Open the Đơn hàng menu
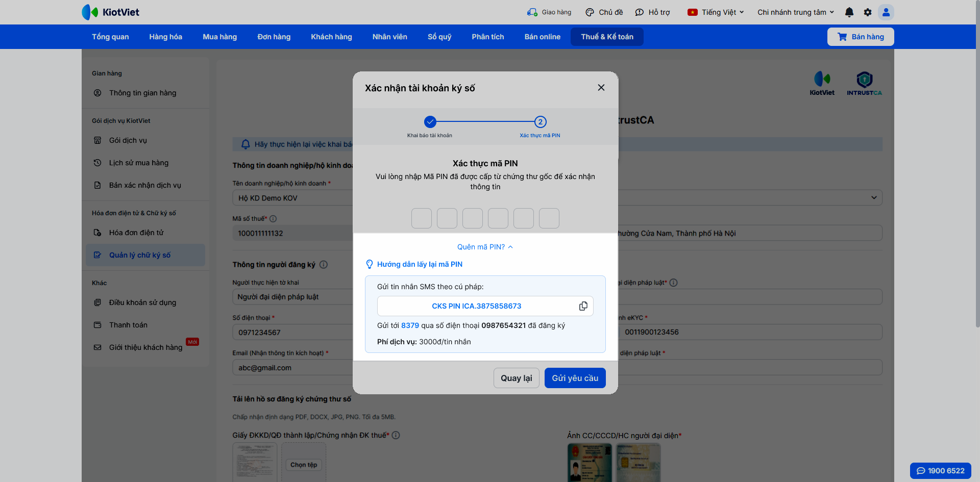This screenshot has height=482, width=980. point(274,37)
